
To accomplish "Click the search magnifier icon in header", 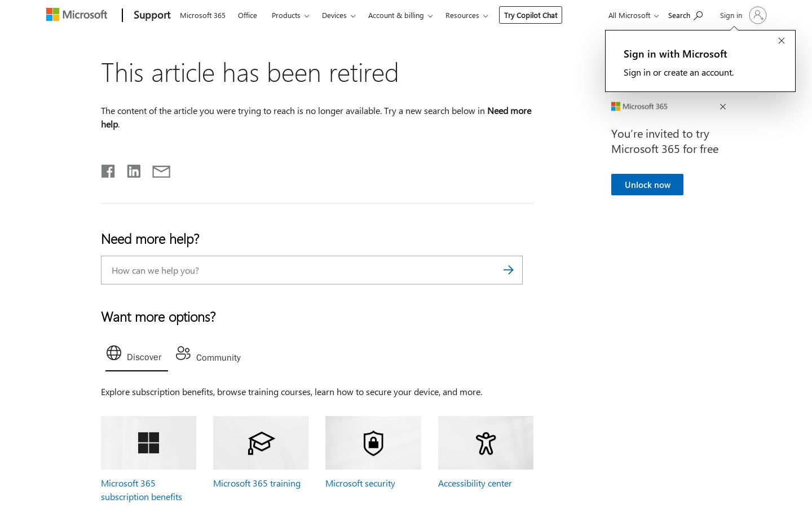I will [x=698, y=15].
